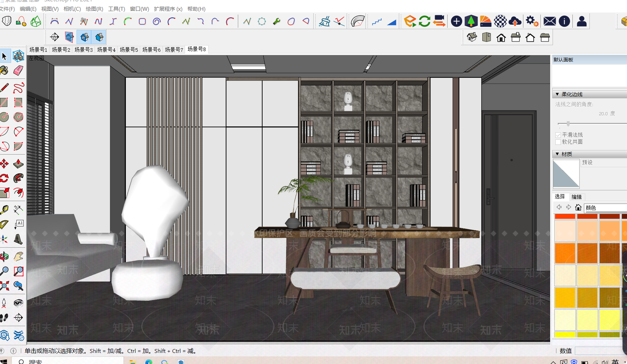Select the Pan hand tool
Screen dimensions: 627x364
(x=18, y=256)
